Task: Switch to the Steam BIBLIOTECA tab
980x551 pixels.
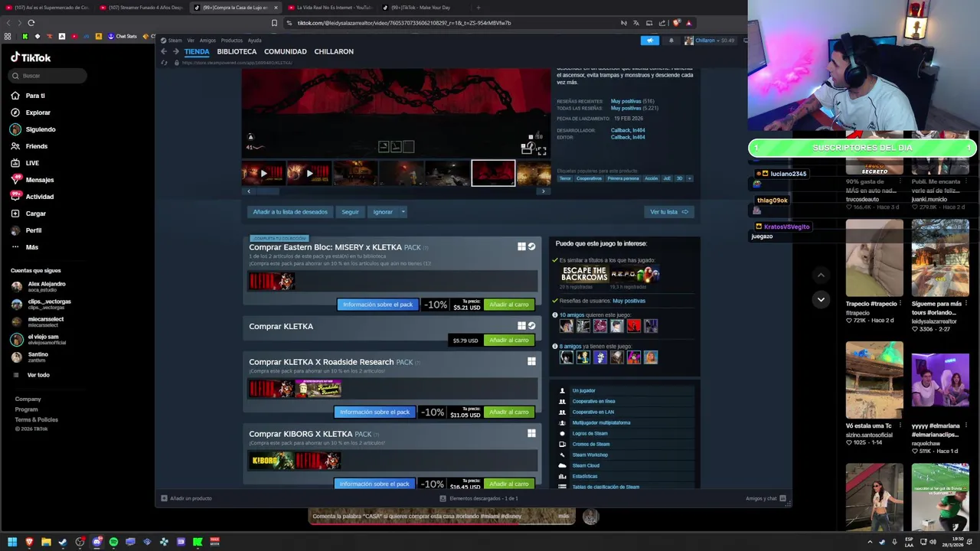Action: (237, 51)
